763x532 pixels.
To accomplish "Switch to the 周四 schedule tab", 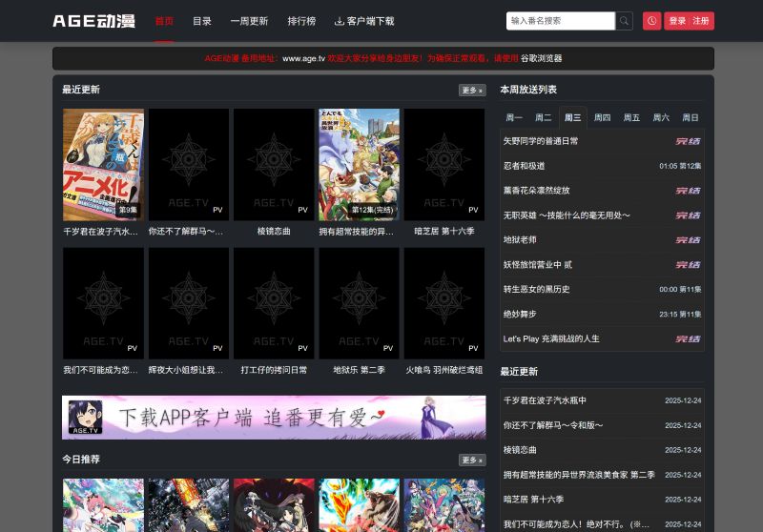I will (x=602, y=117).
